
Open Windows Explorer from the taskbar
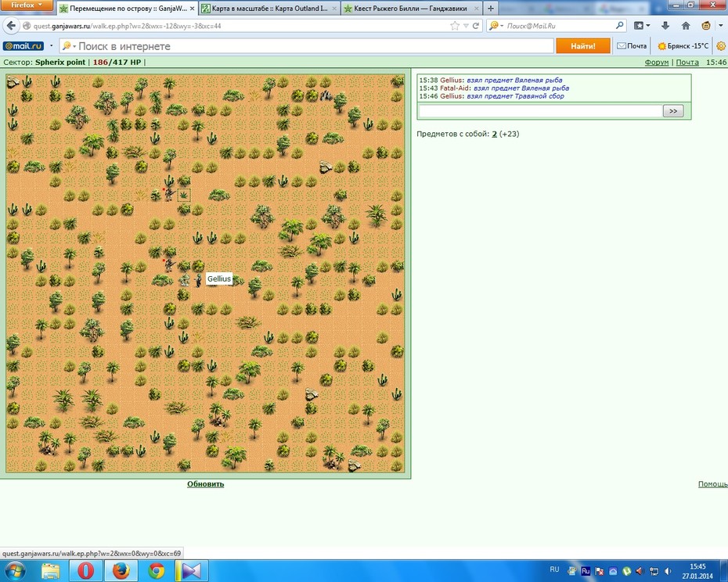click(50, 571)
